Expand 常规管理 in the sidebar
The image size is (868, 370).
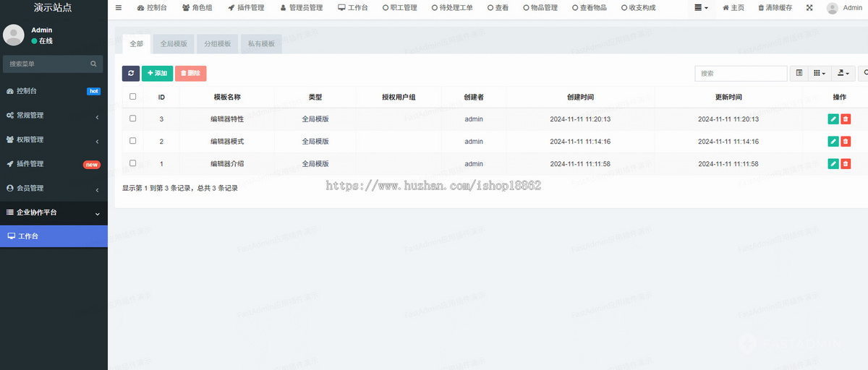point(54,116)
